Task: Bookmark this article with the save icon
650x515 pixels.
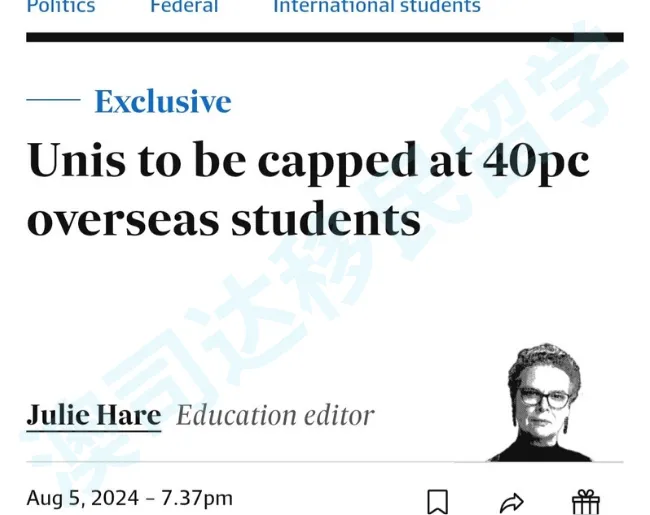Action: coord(437,501)
